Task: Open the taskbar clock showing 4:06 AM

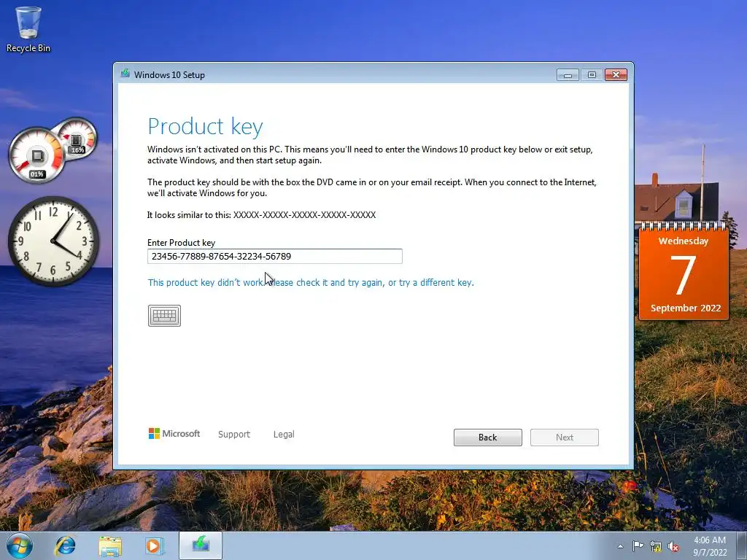Action: [x=710, y=546]
